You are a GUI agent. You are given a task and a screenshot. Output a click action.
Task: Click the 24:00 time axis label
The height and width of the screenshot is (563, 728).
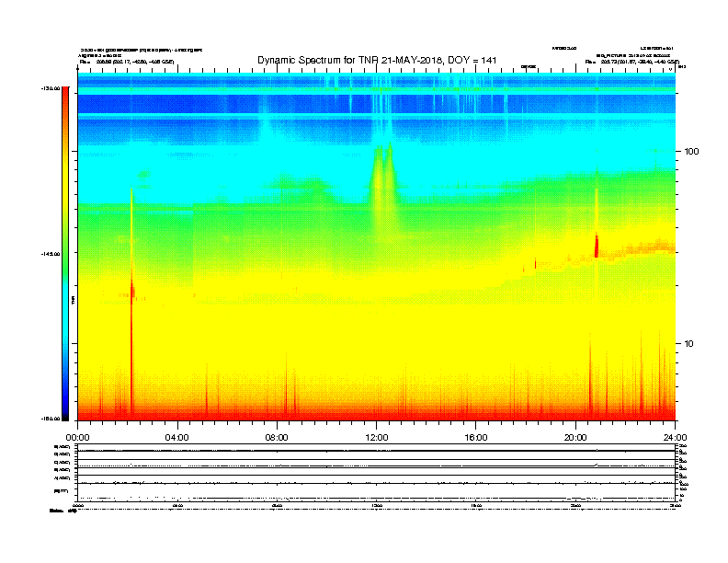pos(675,438)
